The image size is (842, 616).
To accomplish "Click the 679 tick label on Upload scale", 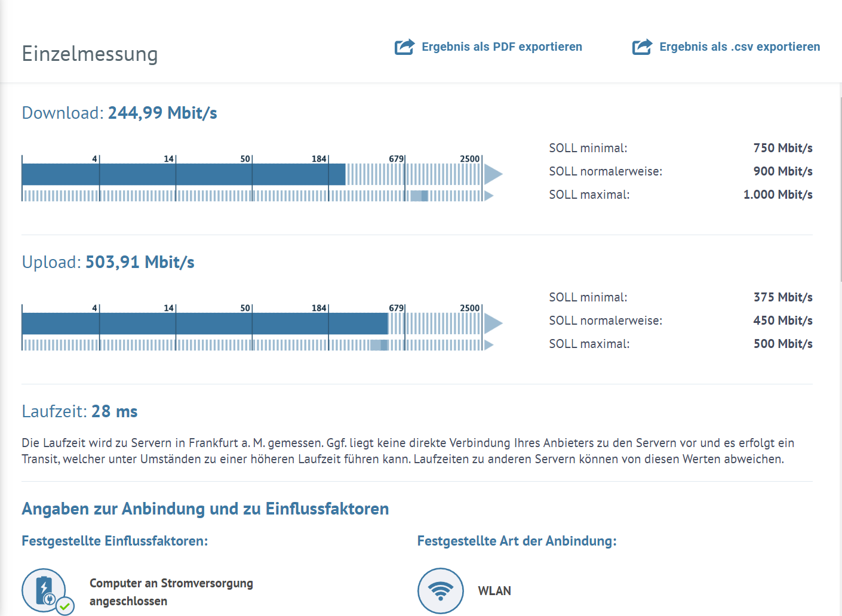I will pyautogui.click(x=396, y=308).
